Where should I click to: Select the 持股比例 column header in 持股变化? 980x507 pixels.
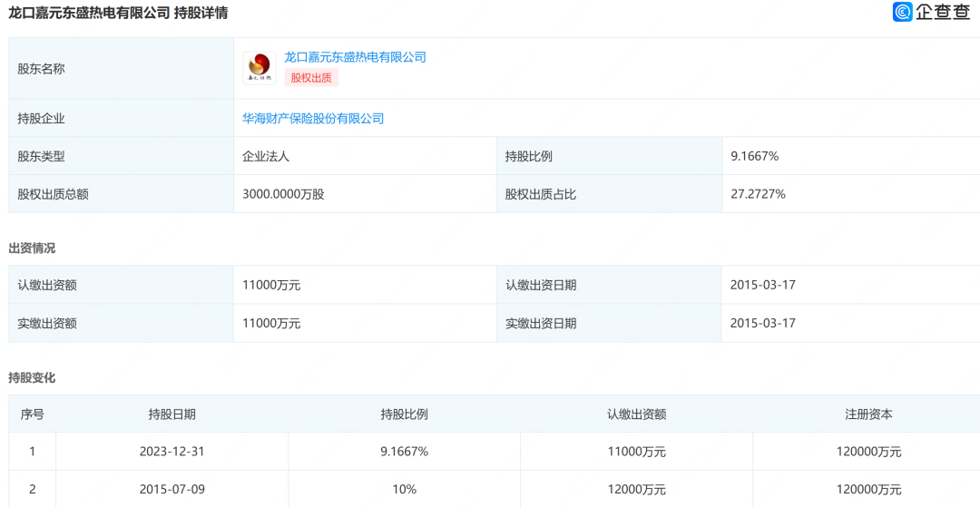coord(405,414)
